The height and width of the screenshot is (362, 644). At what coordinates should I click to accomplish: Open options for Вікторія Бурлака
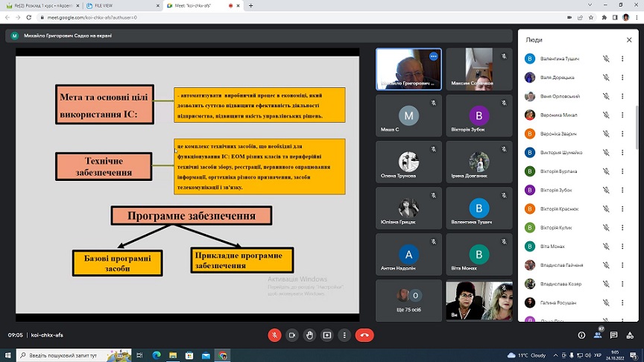coord(622,171)
